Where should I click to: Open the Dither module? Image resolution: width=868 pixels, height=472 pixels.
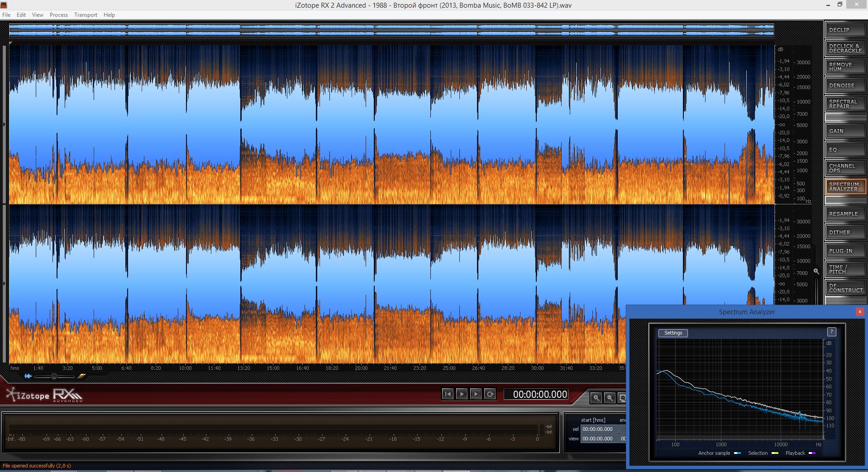(x=845, y=232)
